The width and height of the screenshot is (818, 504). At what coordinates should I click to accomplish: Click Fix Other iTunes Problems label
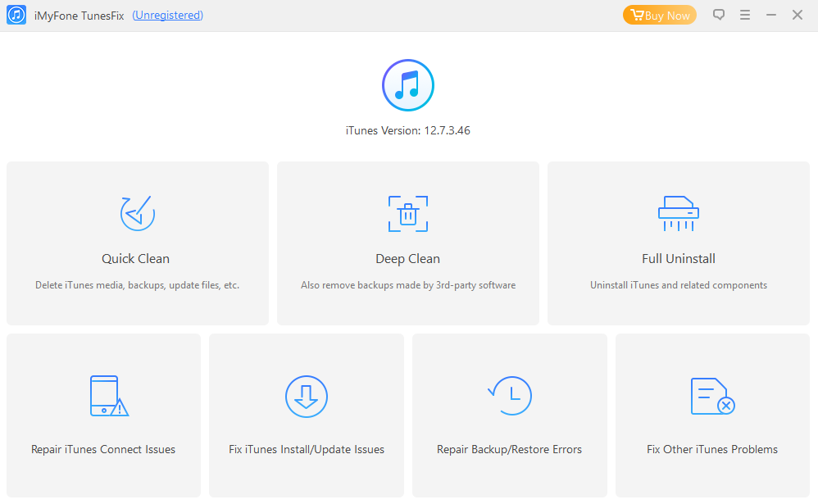(712, 449)
